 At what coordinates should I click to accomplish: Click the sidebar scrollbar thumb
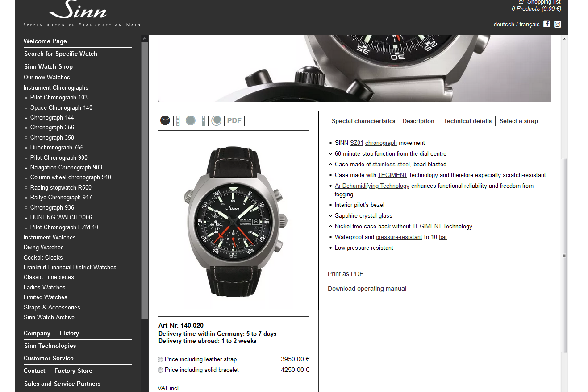click(x=145, y=181)
